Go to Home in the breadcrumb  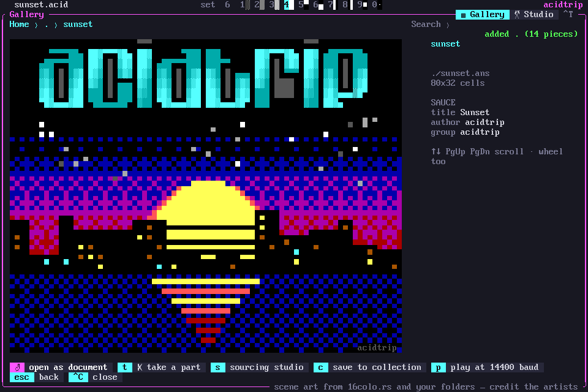19,24
